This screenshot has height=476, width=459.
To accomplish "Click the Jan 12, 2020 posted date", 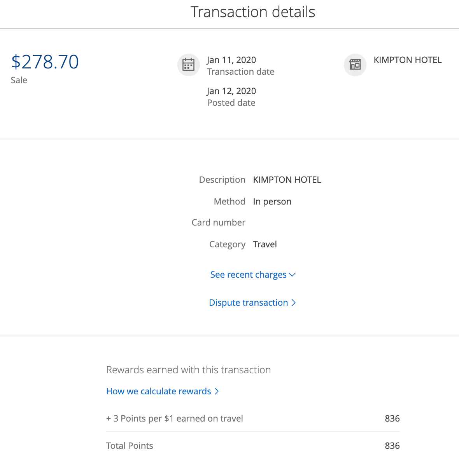I will (x=231, y=91).
